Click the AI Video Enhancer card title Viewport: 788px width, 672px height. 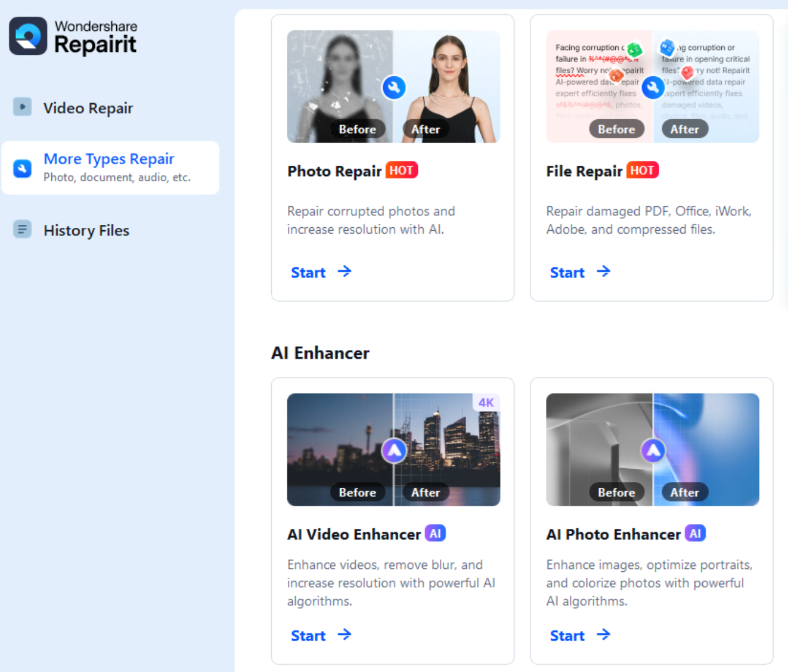(354, 534)
